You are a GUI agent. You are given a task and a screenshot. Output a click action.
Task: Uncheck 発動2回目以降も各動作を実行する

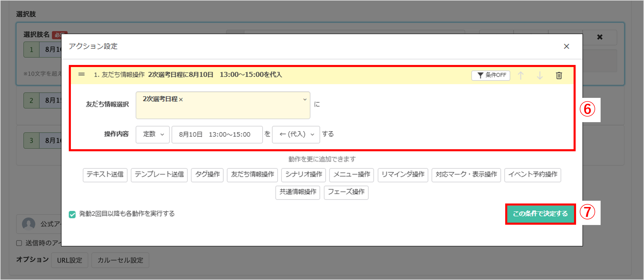(72, 214)
